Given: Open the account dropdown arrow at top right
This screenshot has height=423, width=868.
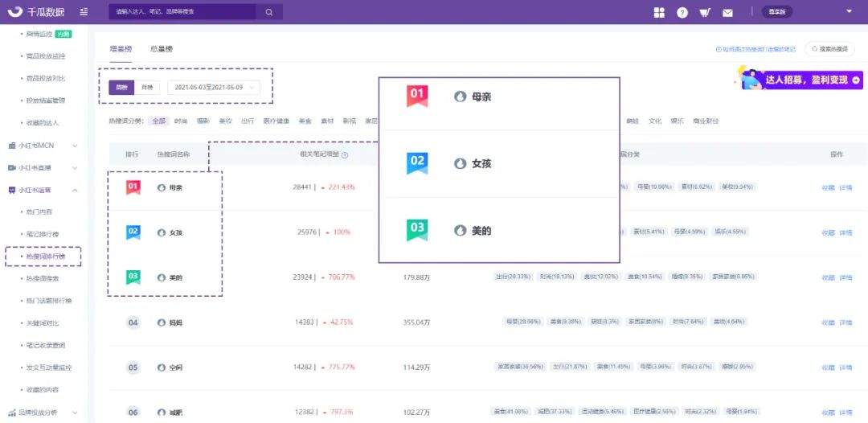Looking at the screenshot, I should pos(850,11).
